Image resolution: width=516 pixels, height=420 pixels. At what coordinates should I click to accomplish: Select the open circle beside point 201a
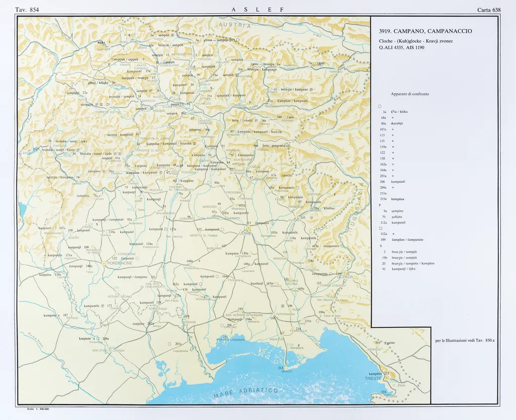click(x=170, y=344)
